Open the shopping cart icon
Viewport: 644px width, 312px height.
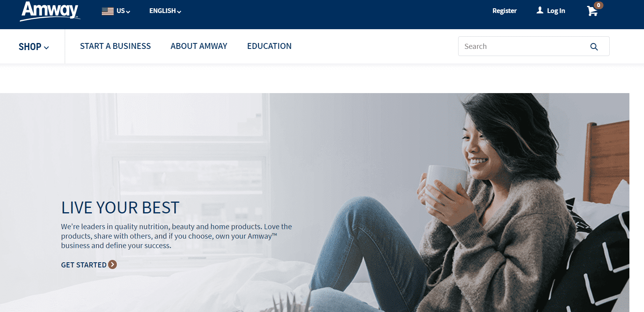pos(592,11)
